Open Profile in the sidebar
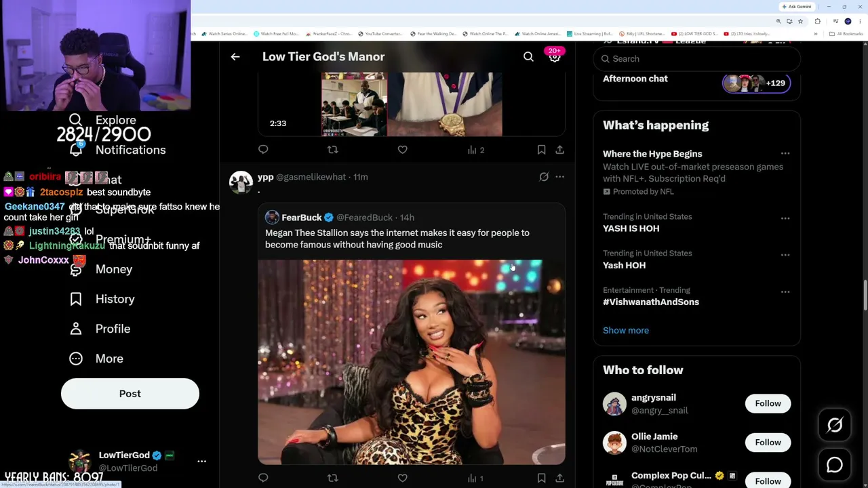The image size is (868, 488). (99, 329)
